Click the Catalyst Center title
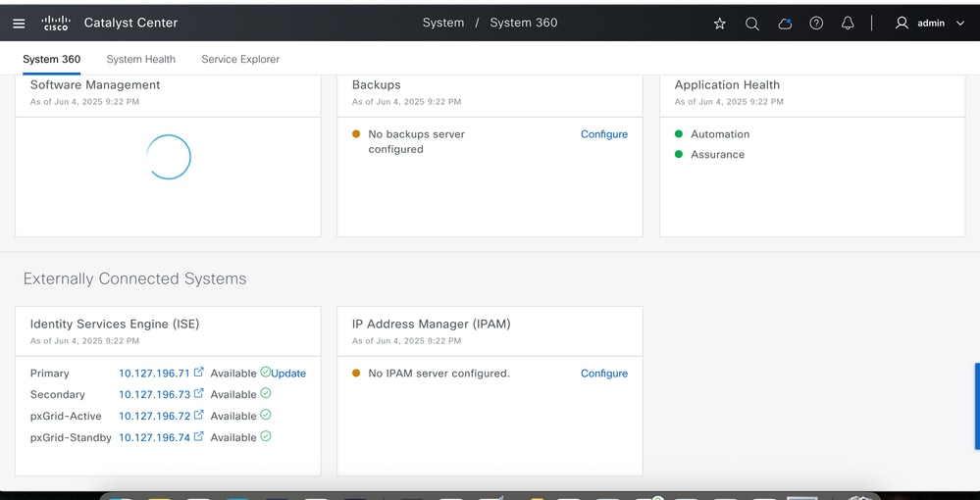The height and width of the screenshot is (500, 980). [130, 24]
